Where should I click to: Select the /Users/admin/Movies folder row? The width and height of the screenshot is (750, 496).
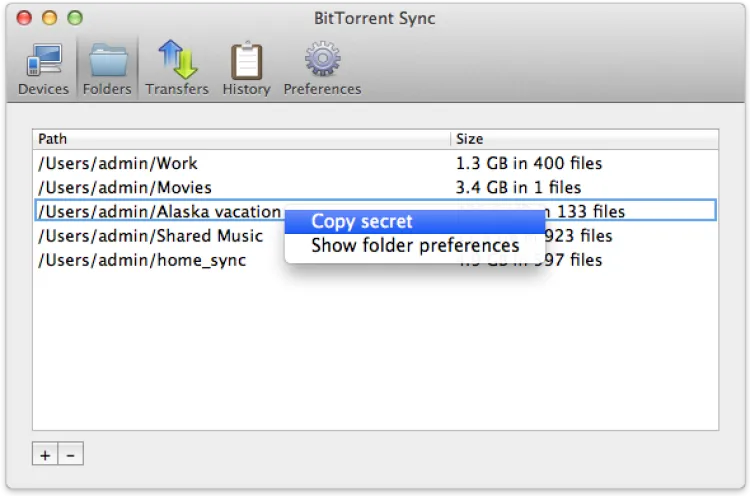[x=125, y=187]
